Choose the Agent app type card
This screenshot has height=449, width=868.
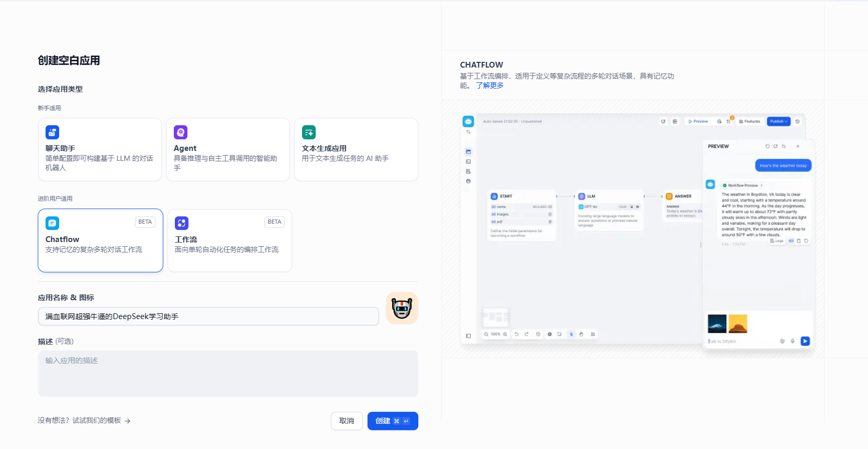point(228,150)
